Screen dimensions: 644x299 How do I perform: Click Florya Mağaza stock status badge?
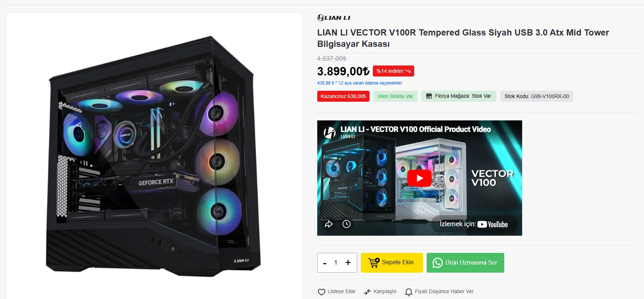click(x=458, y=96)
